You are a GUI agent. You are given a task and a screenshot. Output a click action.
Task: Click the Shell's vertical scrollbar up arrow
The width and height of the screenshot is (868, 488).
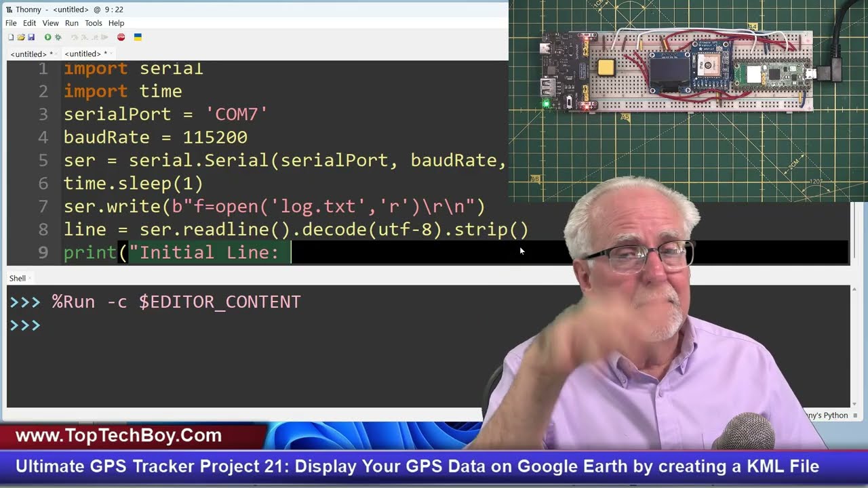[x=854, y=289]
